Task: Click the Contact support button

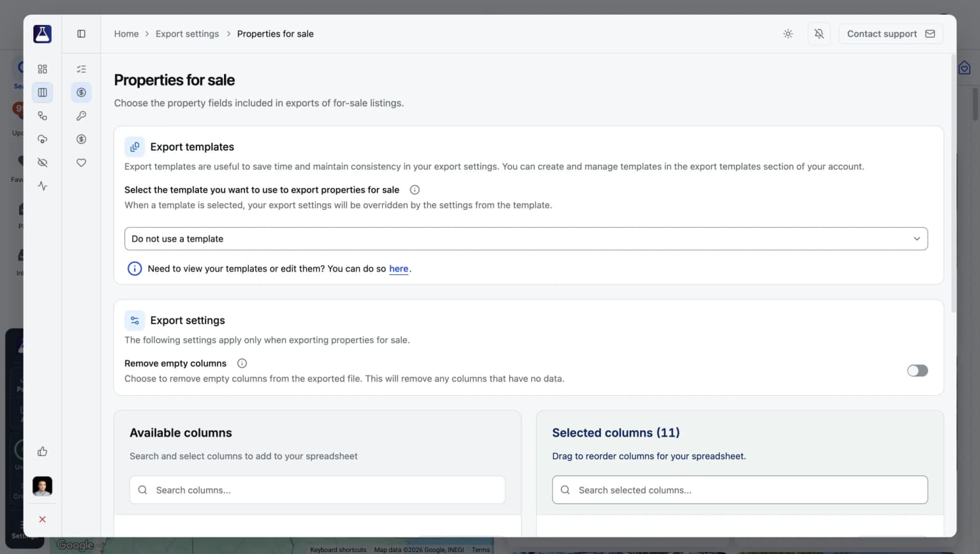Action: [891, 34]
